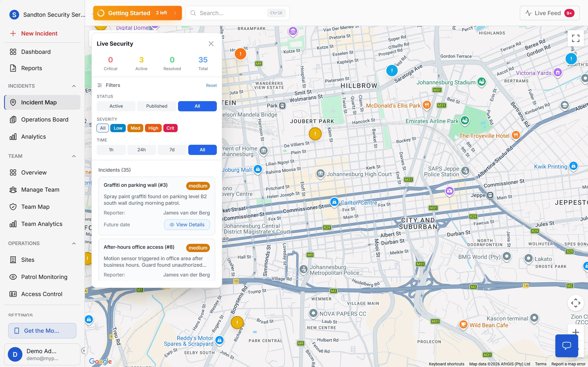Switch time filter to 24h

141,150
